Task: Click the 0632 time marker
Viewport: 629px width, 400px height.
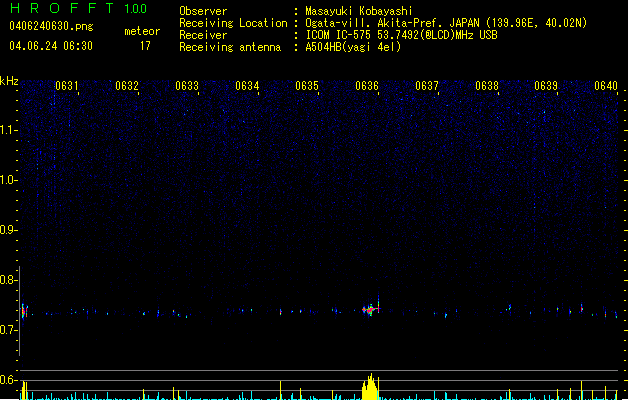Action: click(127, 86)
